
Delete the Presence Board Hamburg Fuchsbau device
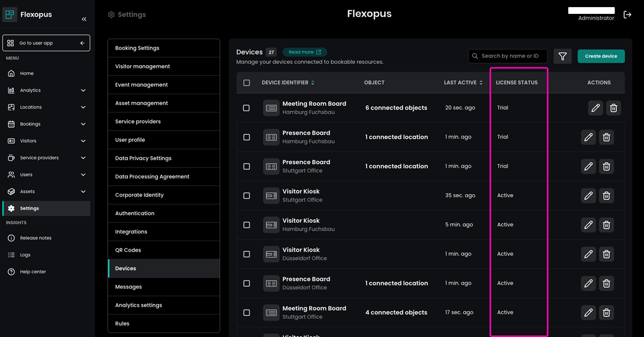click(606, 137)
